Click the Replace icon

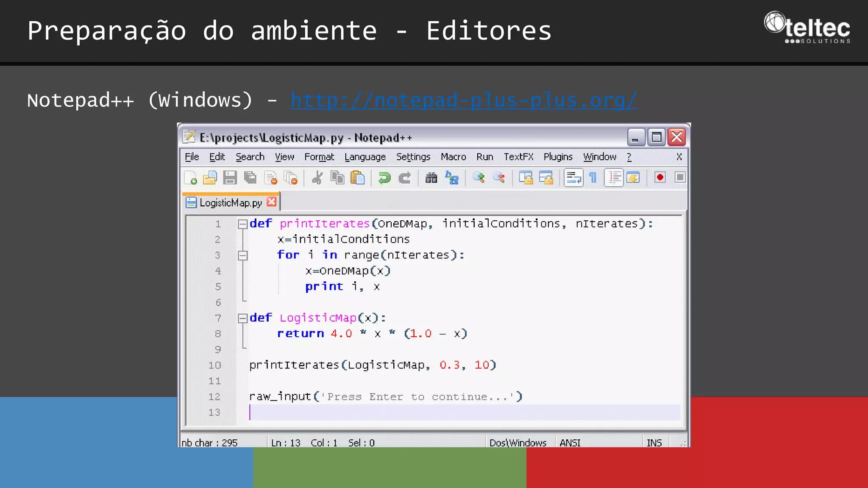click(x=452, y=178)
